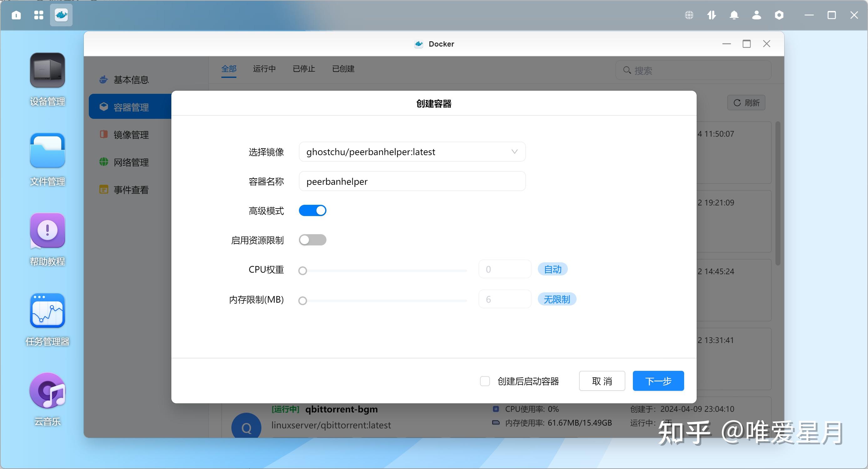
Task: Open 事件查看 in the Docker sidebar
Action: coord(131,190)
